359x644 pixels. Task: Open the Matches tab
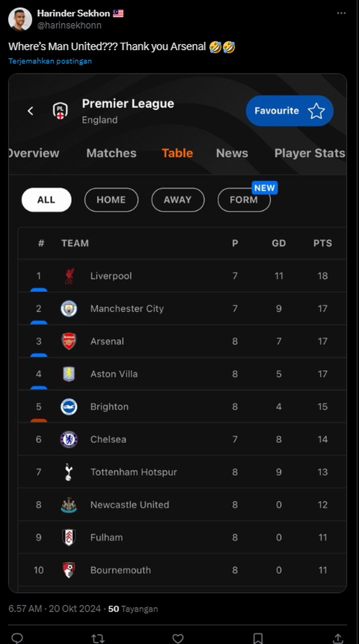(111, 153)
